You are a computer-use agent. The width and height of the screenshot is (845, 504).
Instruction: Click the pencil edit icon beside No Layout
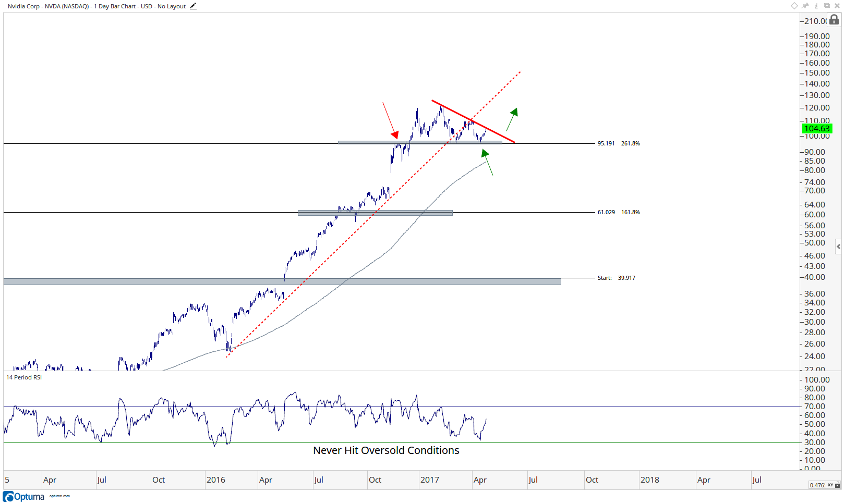pos(193,6)
